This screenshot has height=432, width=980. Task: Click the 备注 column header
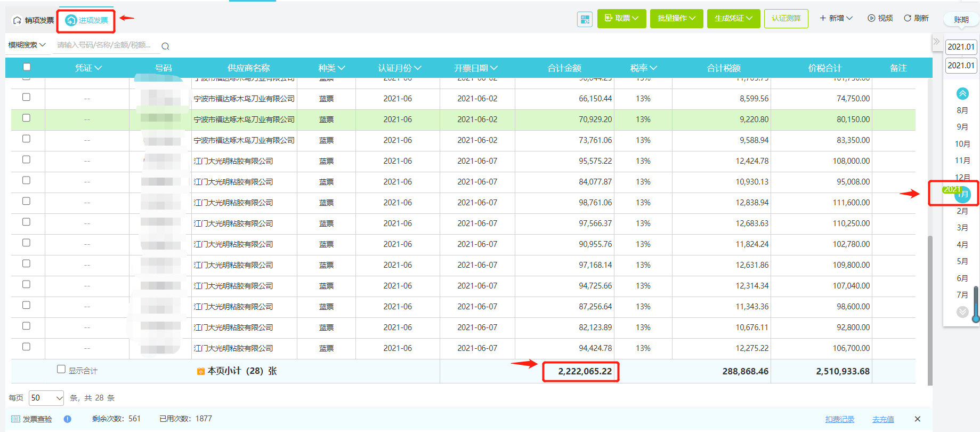click(898, 68)
